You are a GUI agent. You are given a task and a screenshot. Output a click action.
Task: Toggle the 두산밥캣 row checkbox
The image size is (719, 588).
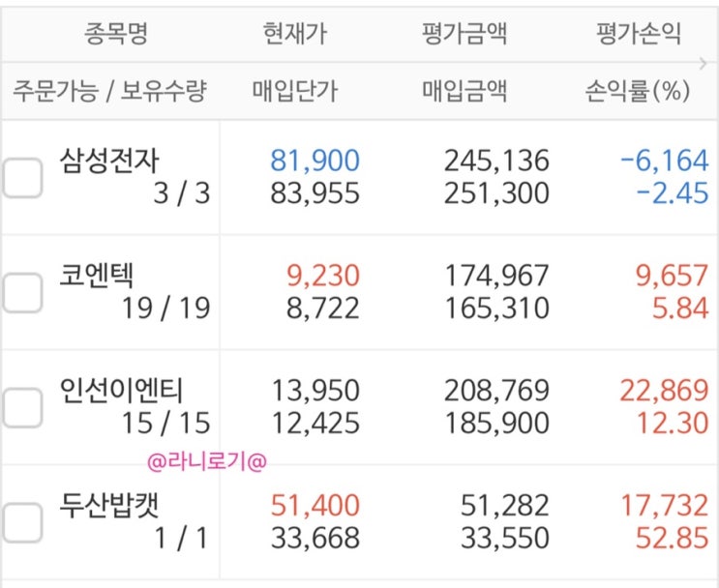21,522
